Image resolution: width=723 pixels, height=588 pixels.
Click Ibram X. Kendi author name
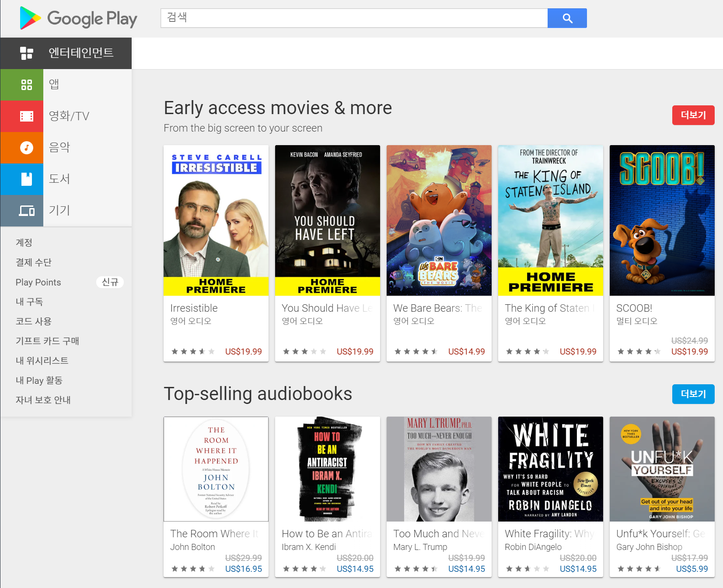click(309, 547)
